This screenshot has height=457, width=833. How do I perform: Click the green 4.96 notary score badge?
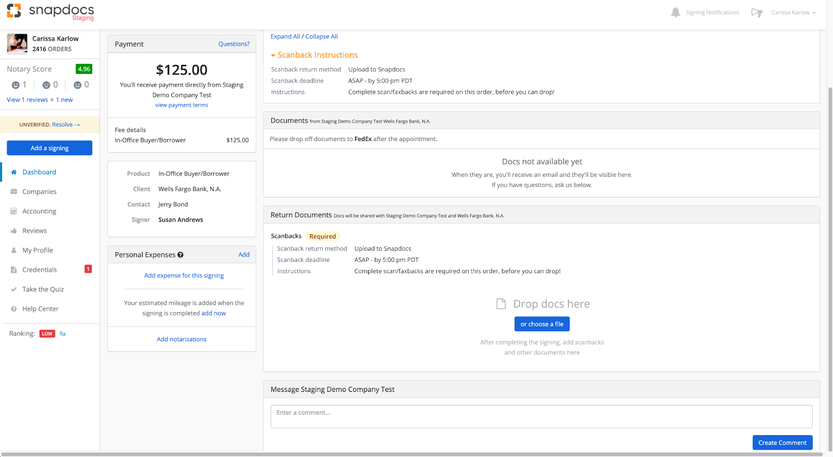click(84, 69)
